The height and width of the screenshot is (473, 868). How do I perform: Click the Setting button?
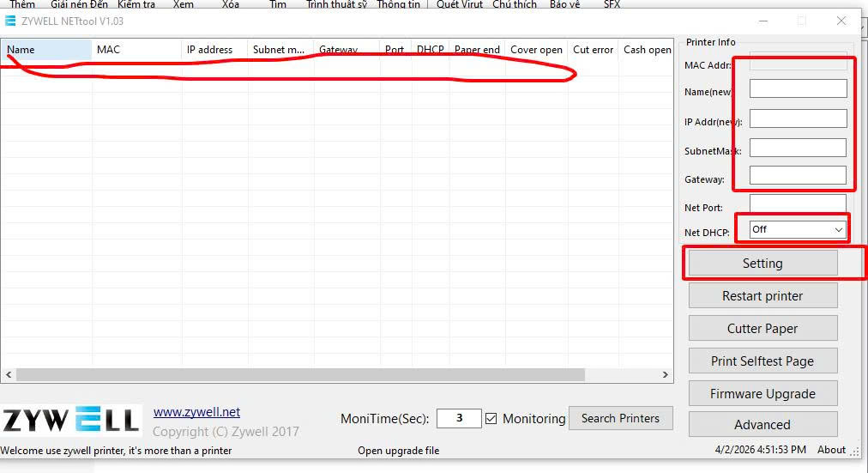click(x=763, y=264)
